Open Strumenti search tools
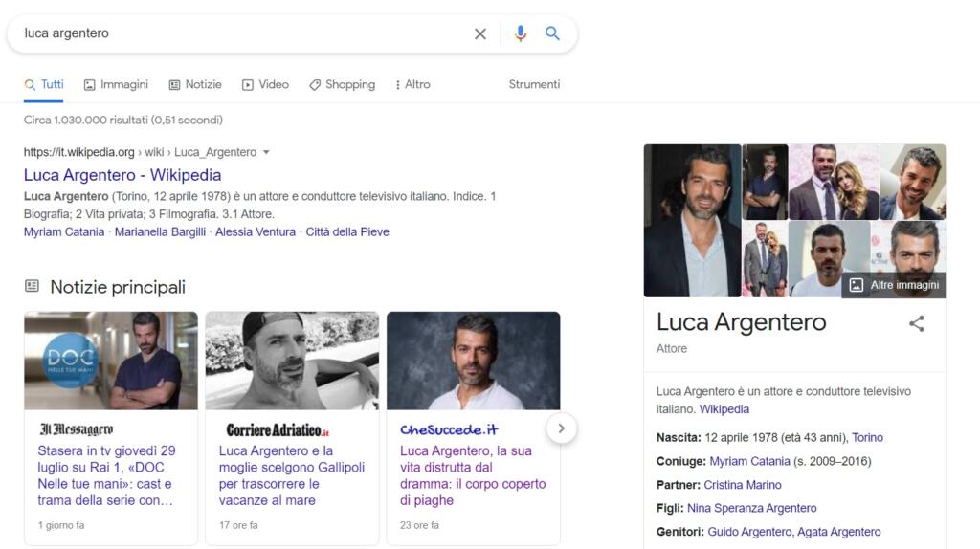980x549 pixels. [534, 84]
